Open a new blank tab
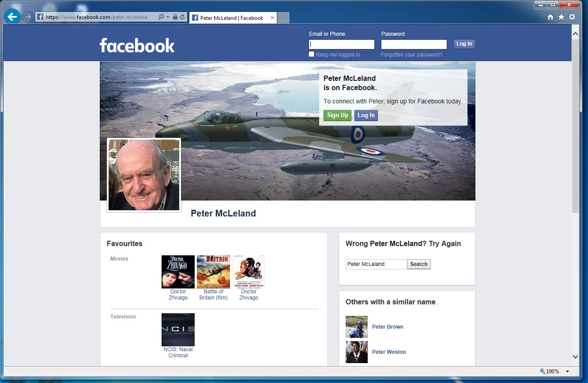588x383 pixels. pyautogui.click(x=283, y=18)
